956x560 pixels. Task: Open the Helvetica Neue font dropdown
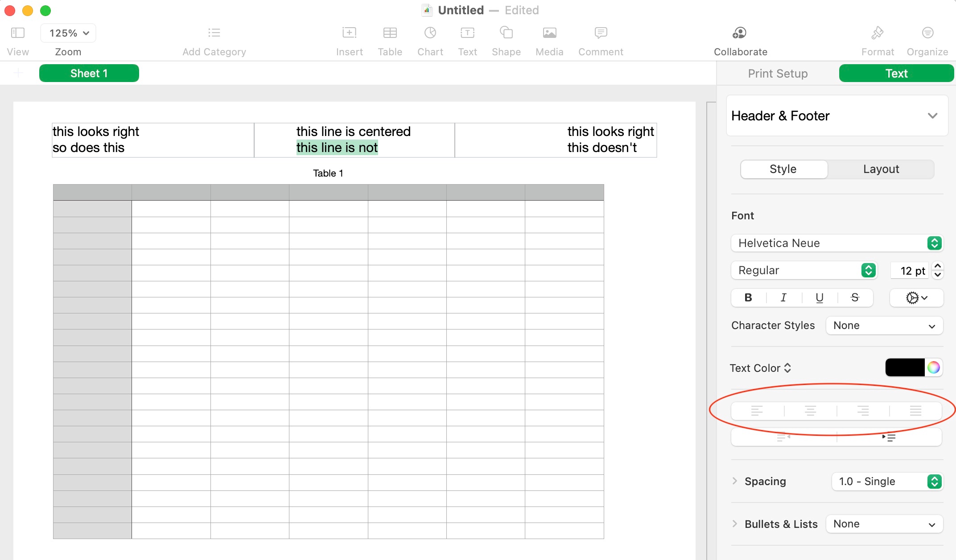coord(836,243)
